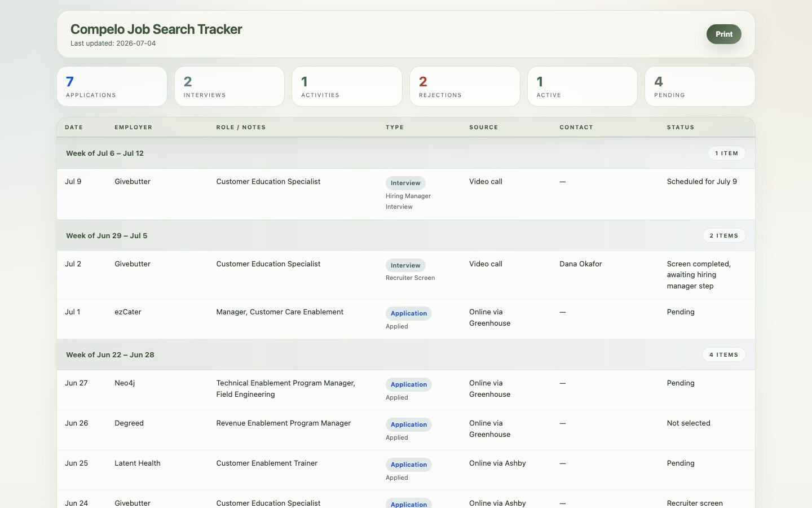This screenshot has width=812, height=508.
Task: Click the Interview tag in the Jul 2 row
Action: click(x=405, y=265)
